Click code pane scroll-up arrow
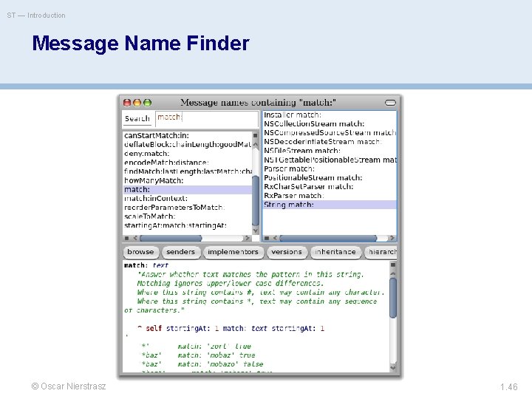Screen dimensions: 532x399 [x=393, y=273]
